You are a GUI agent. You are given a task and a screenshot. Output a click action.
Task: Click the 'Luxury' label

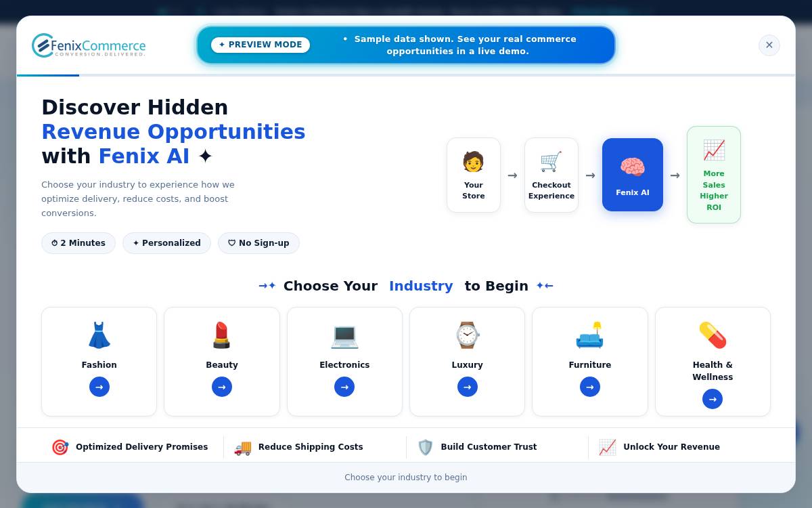[x=468, y=365]
